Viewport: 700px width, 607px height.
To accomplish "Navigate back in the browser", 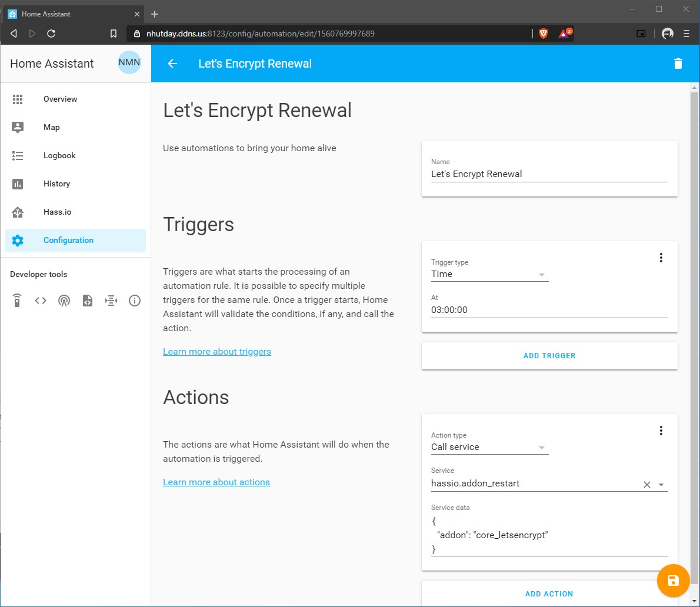I will 14,34.
